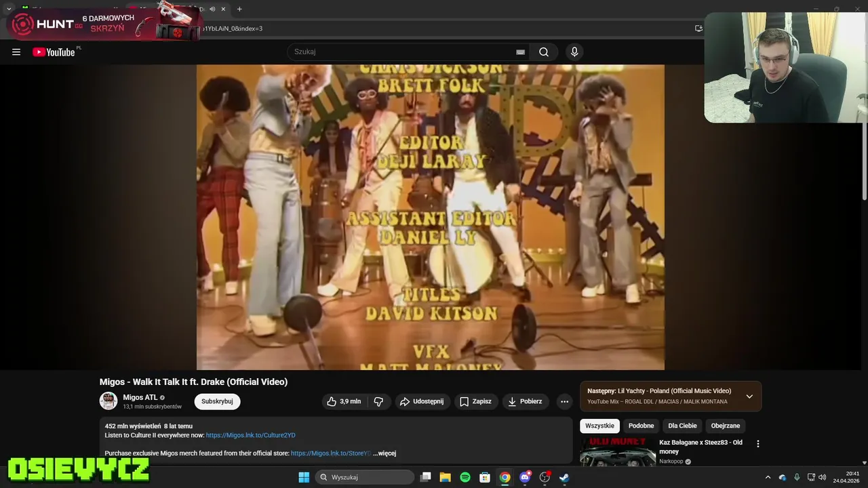Click the Walk It Talk It video player

[x=431, y=217]
